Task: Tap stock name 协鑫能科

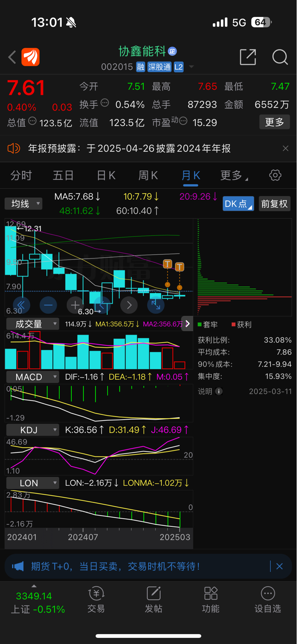Action: 142,51
